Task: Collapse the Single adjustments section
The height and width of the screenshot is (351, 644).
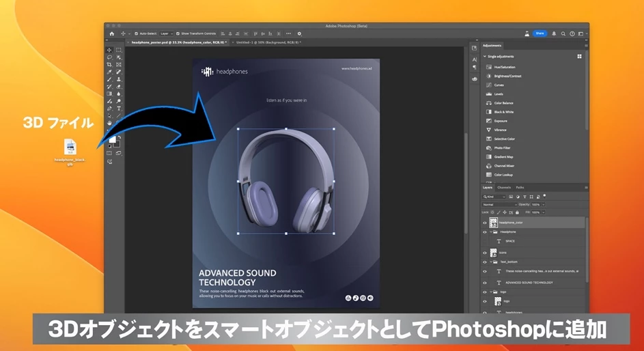Action: coord(485,57)
